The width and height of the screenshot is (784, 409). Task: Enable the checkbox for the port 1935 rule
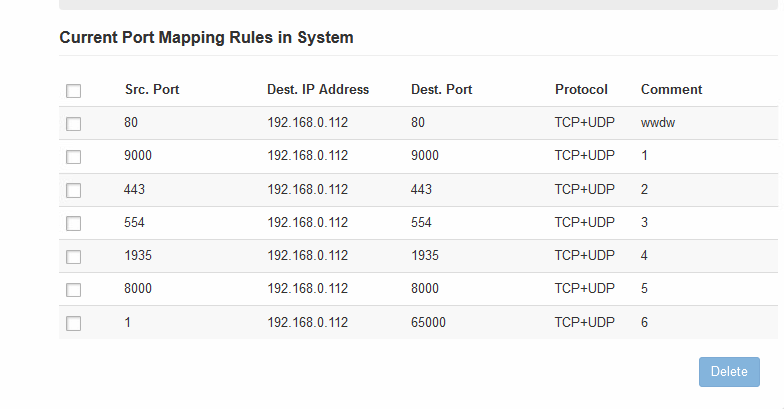(x=74, y=256)
